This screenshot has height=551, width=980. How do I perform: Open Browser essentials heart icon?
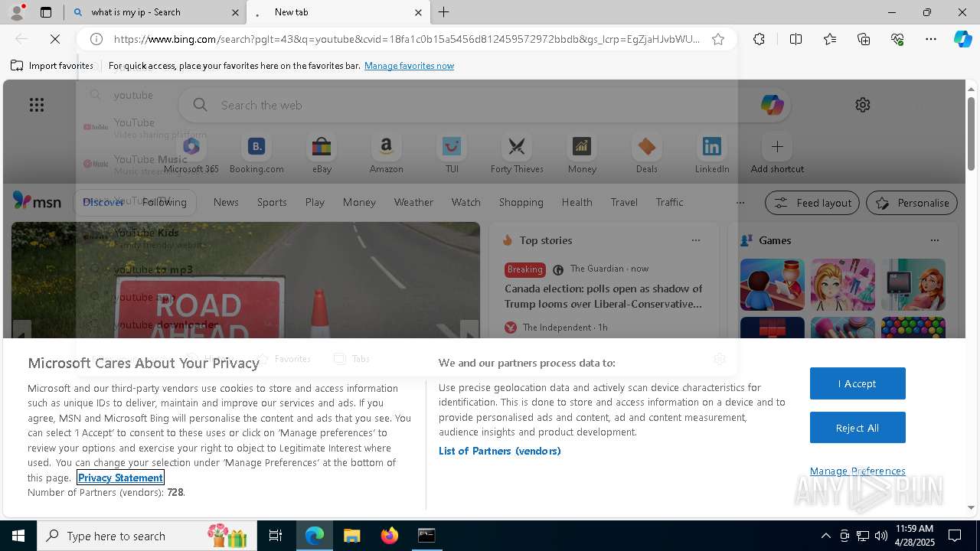click(x=897, y=39)
